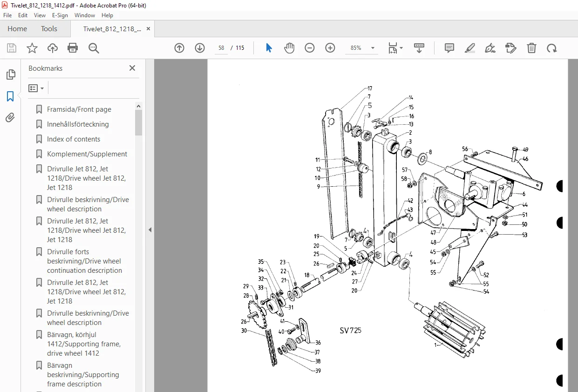The height and width of the screenshot is (392, 578).
Task: Open the page thumbnails panel icon
Action: pos(10,74)
